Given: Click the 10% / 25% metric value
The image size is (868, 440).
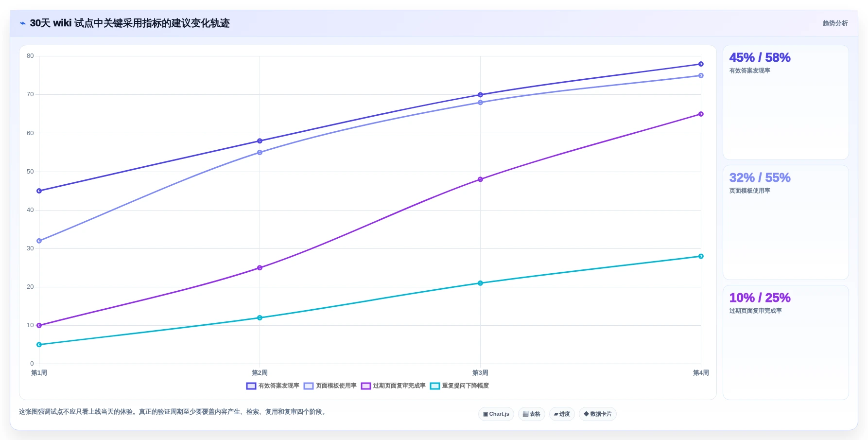Looking at the screenshot, I should click(760, 298).
